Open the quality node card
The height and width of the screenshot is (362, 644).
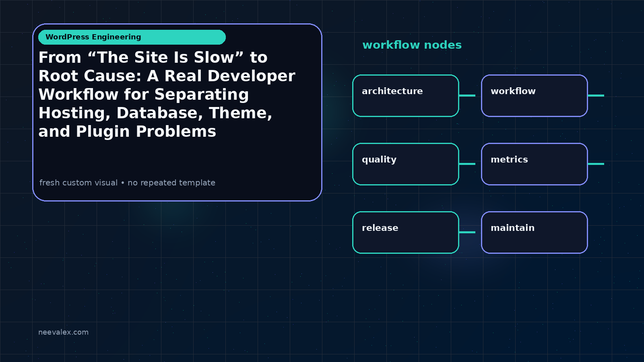click(x=406, y=164)
